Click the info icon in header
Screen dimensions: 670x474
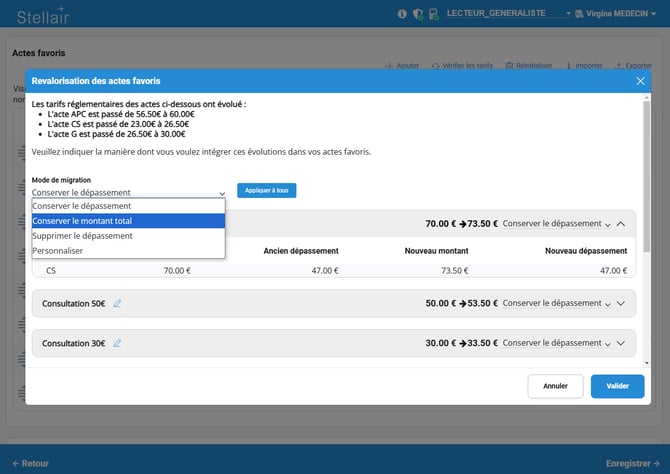[x=402, y=14]
